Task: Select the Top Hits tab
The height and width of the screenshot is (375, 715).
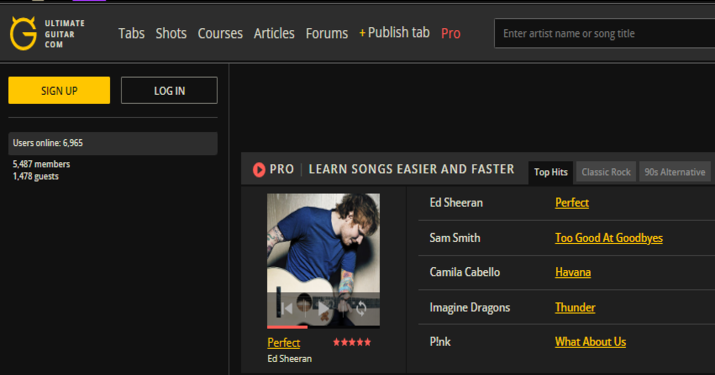Action: tap(551, 172)
